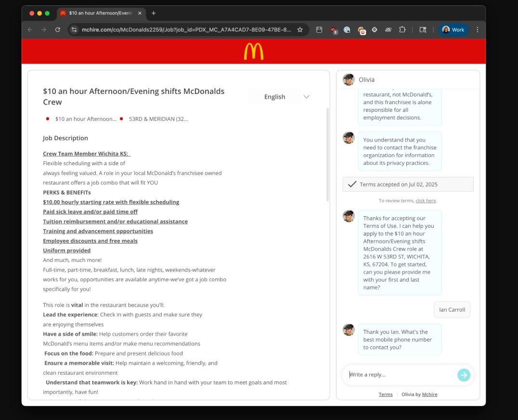
Task: Open the Chrome three-dot menu
Action: (x=477, y=29)
